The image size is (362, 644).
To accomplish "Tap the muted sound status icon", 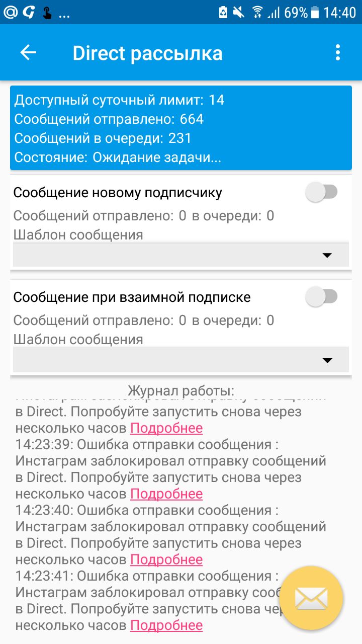I will point(239,12).
